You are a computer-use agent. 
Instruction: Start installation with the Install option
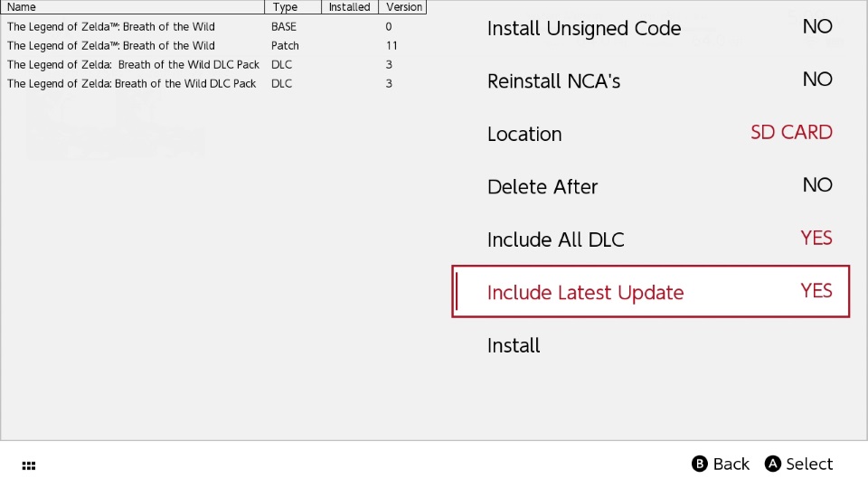pyautogui.click(x=514, y=345)
